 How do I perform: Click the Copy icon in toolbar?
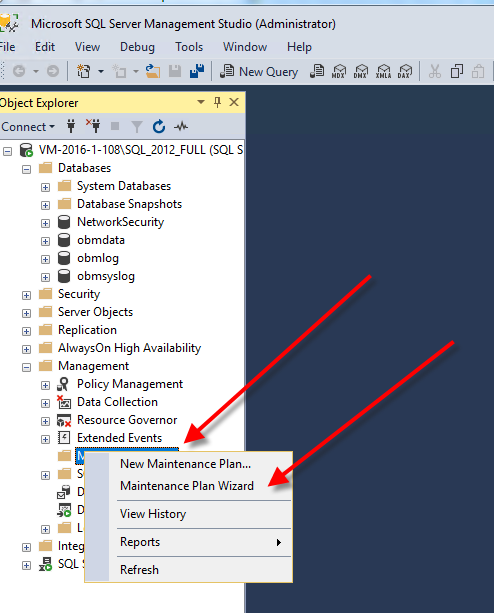(456, 72)
